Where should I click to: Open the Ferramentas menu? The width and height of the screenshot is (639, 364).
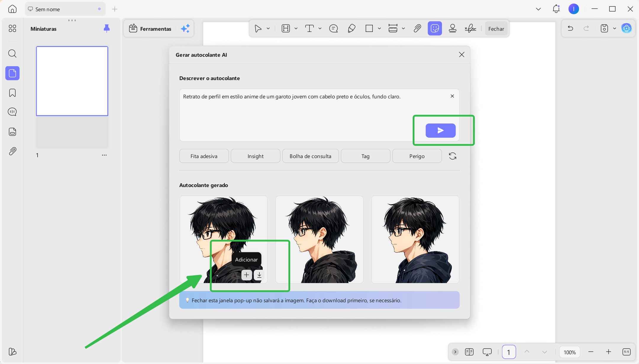(x=150, y=29)
